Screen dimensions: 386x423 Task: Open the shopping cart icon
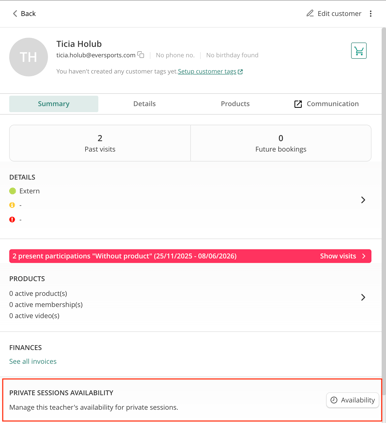coord(359,51)
